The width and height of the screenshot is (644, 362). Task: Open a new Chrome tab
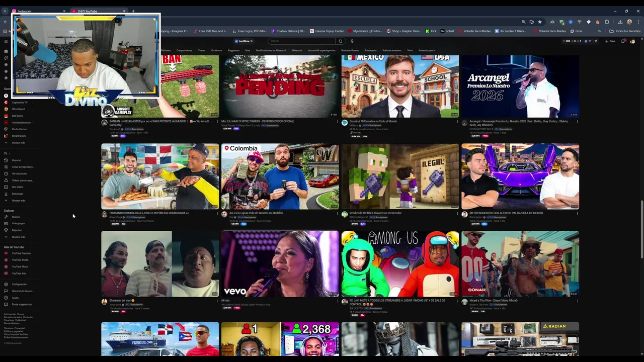click(x=133, y=11)
